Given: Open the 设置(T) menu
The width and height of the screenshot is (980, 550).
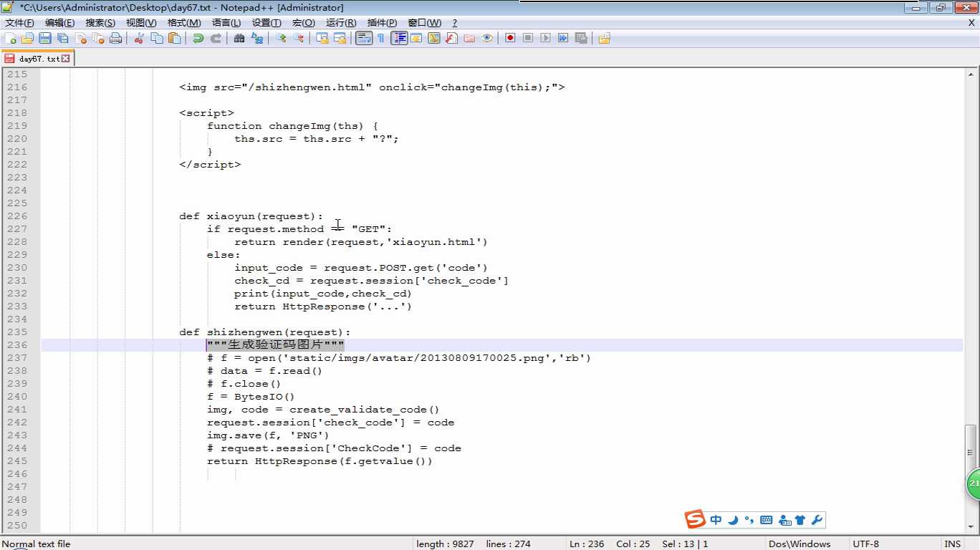Looking at the screenshot, I should [x=266, y=23].
